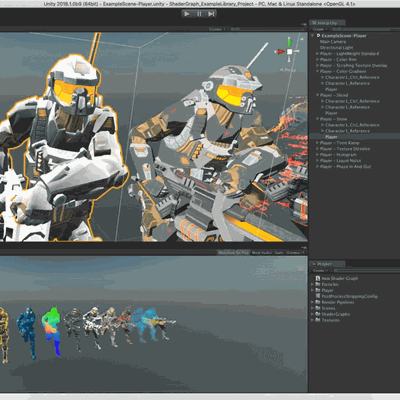Focus the Project panel search field
Viewport: 400px width, 400px height.
366,271
